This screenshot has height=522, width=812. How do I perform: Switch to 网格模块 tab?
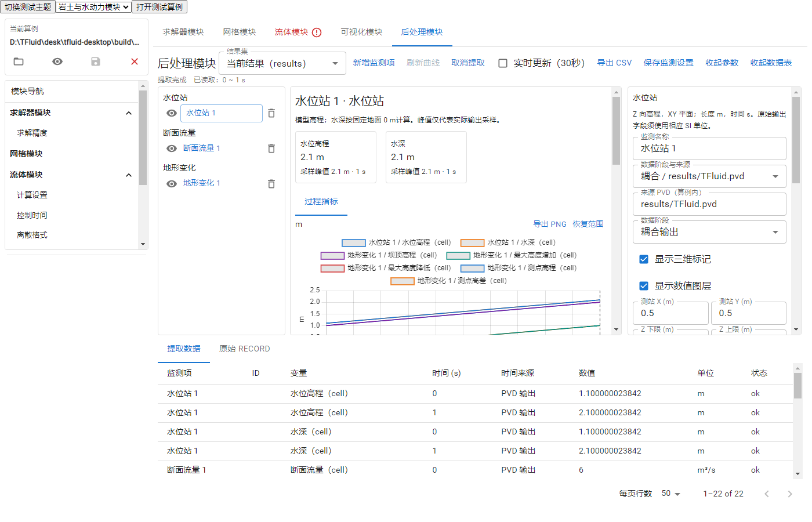pyautogui.click(x=240, y=32)
